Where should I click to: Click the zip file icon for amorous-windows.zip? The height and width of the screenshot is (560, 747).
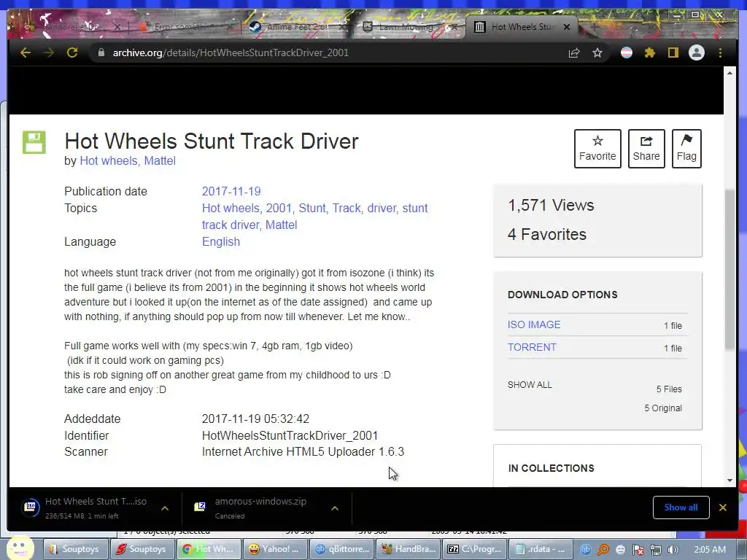[200, 507]
